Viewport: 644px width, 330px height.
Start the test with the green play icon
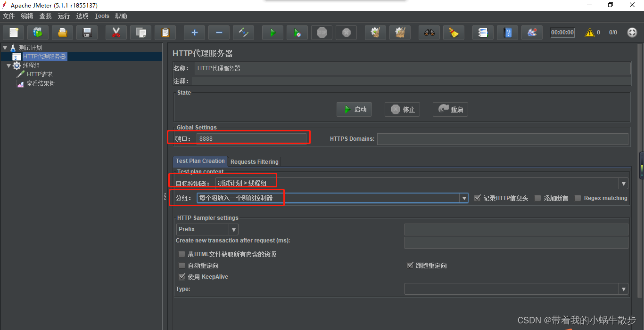point(272,32)
